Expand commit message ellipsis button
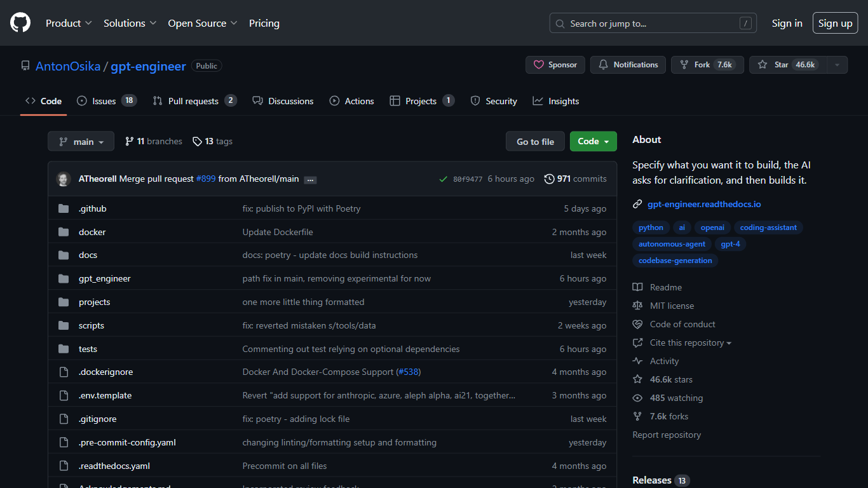 [x=310, y=180]
